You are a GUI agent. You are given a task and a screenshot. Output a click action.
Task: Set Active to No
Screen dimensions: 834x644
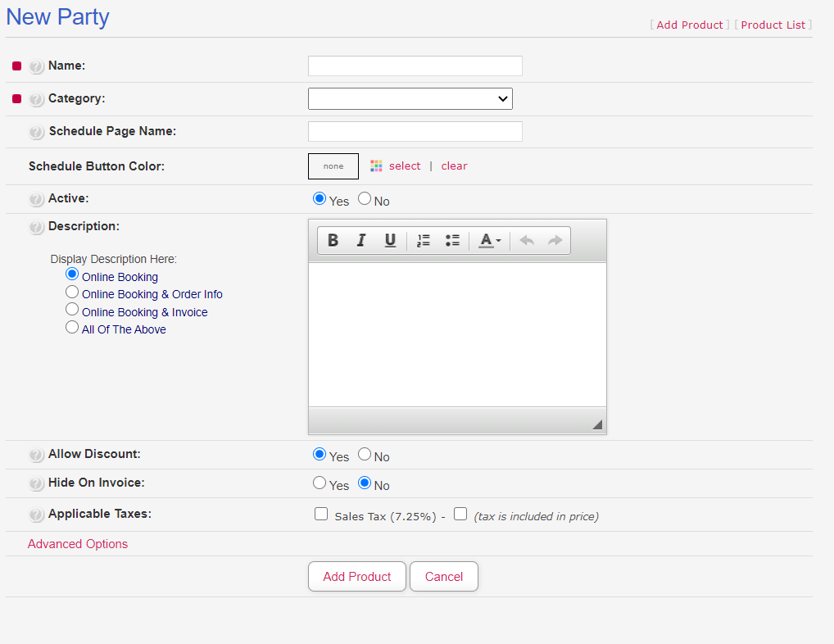pyautogui.click(x=365, y=198)
